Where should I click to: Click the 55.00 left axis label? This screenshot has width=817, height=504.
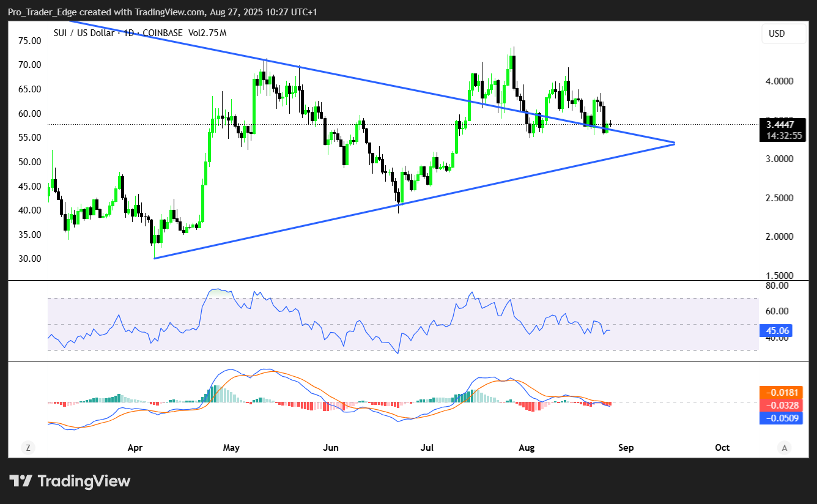[31, 138]
